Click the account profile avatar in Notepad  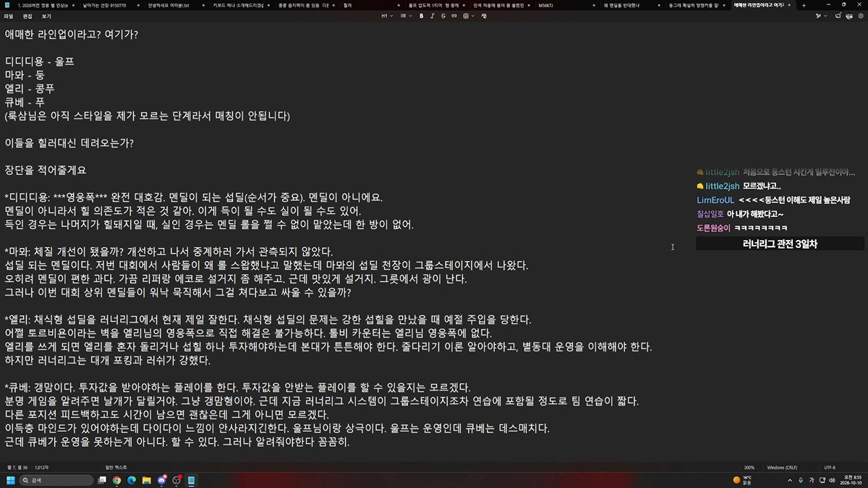(850, 15)
